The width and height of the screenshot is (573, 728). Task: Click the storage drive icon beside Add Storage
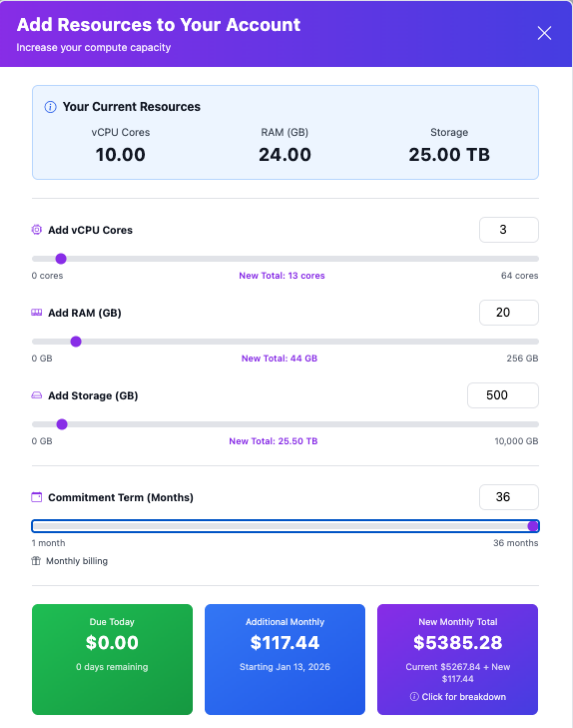[x=36, y=395]
